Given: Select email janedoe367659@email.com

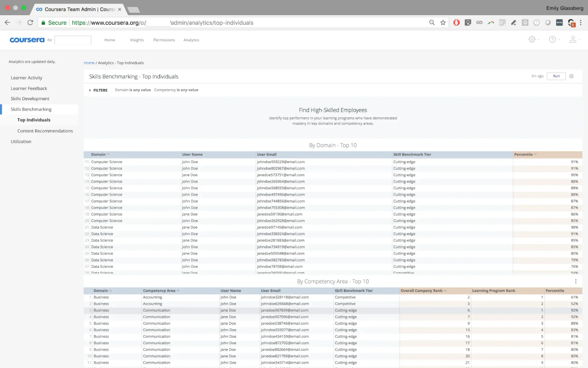Looking at the screenshot, I should [285, 310].
